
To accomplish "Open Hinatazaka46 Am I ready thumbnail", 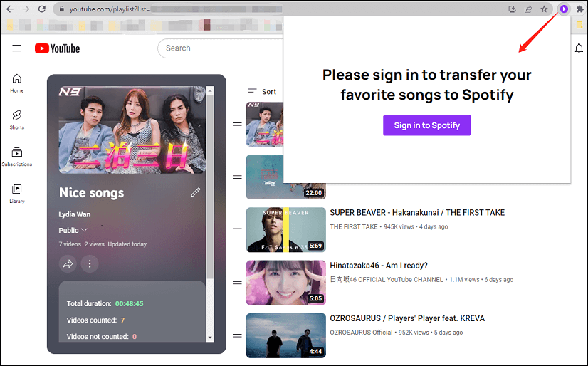I will click(x=285, y=283).
